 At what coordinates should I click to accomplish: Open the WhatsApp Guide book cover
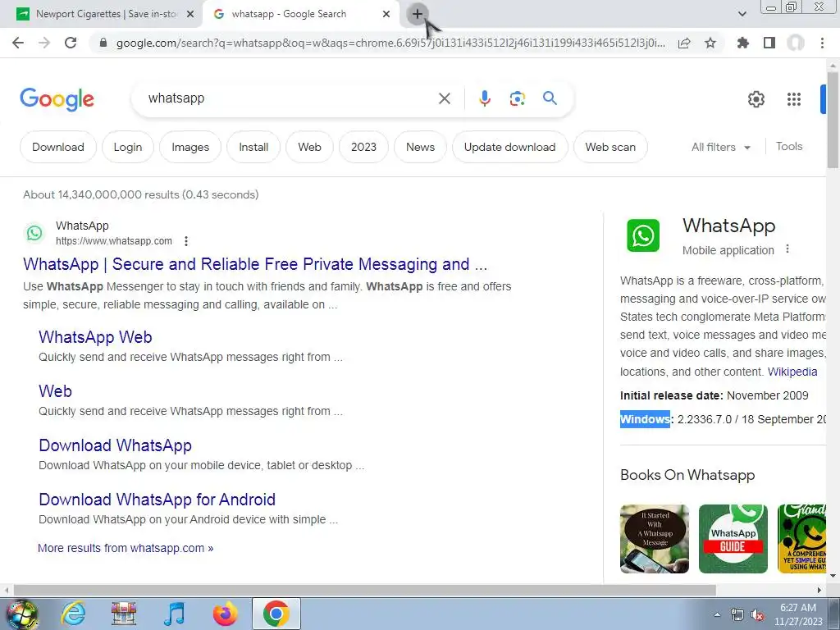[733, 539]
